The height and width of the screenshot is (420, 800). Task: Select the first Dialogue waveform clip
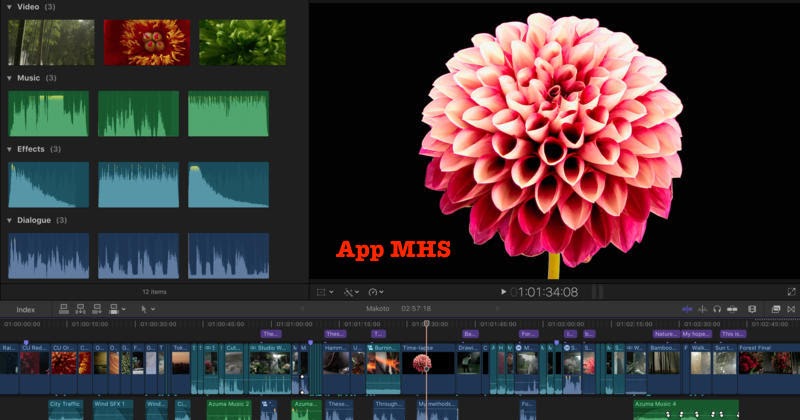pyautogui.click(x=48, y=256)
